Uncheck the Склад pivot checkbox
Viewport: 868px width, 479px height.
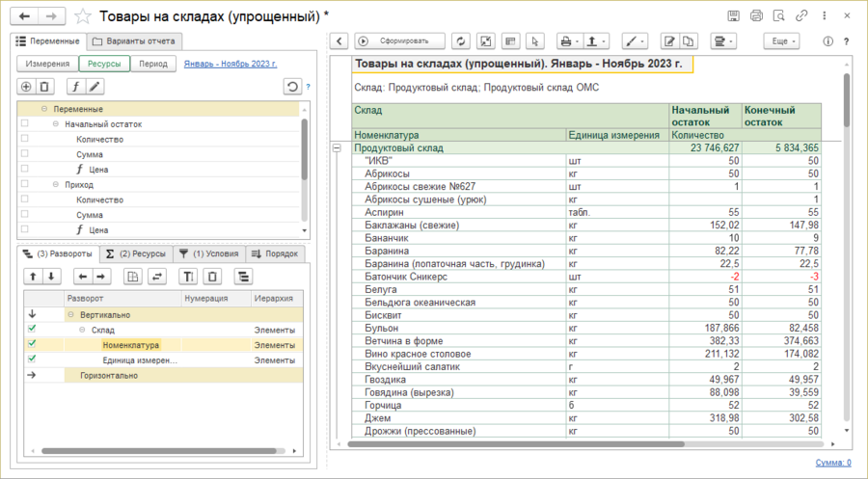(32, 329)
